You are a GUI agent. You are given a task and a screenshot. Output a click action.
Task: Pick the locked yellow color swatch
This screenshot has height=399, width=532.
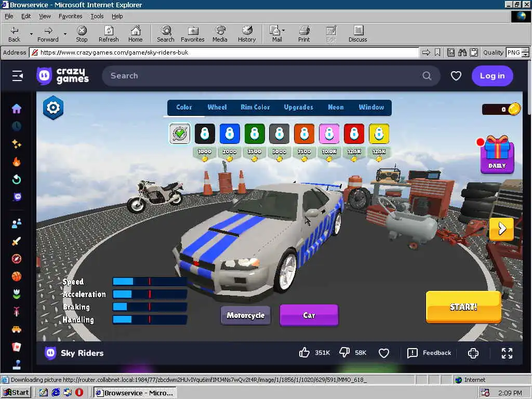(x=379, y=134)
